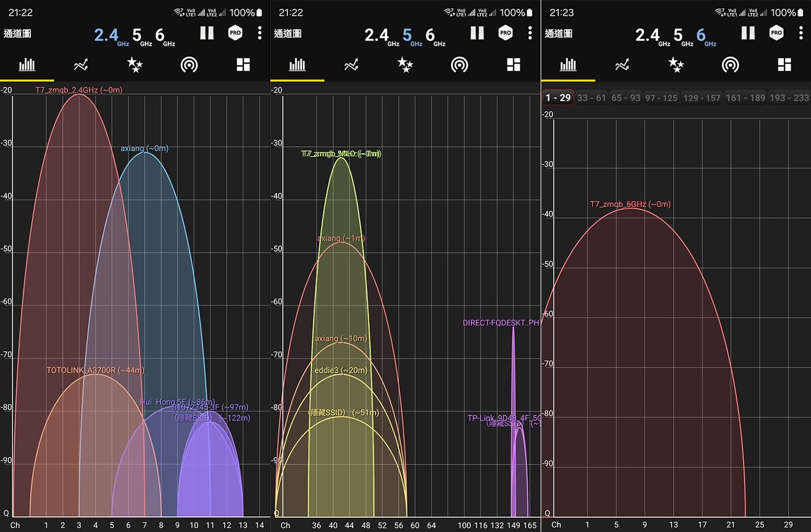Select channel range 65 - 93
This screenshot has height=532, width=811.
[626, 98]
